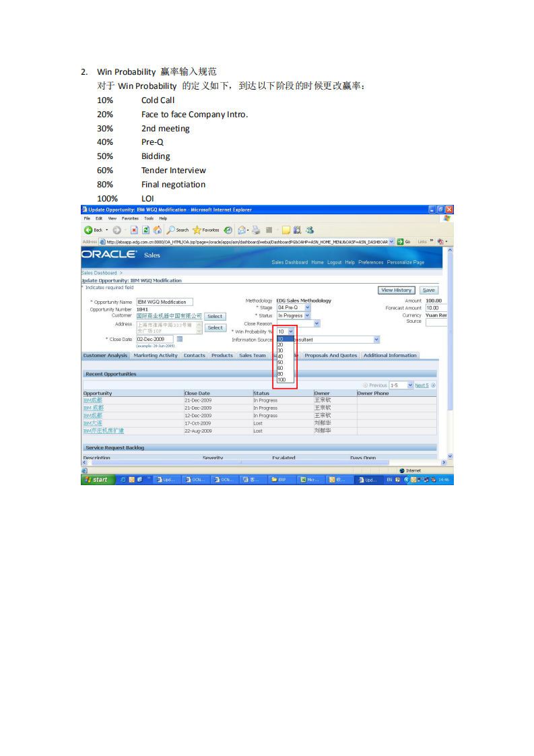Go to the browser Home page icon
This screenshot has width=534, height=756.
(x=157, y=230)
